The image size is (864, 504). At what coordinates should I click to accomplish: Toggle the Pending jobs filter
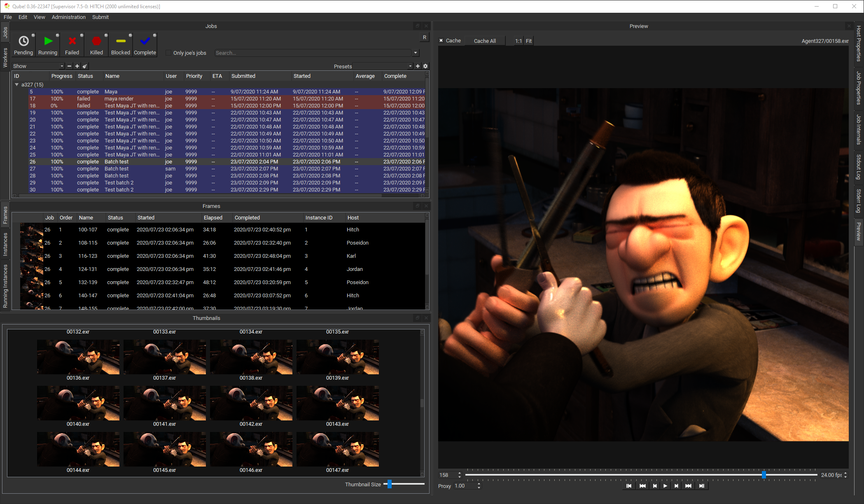(23, 45)
